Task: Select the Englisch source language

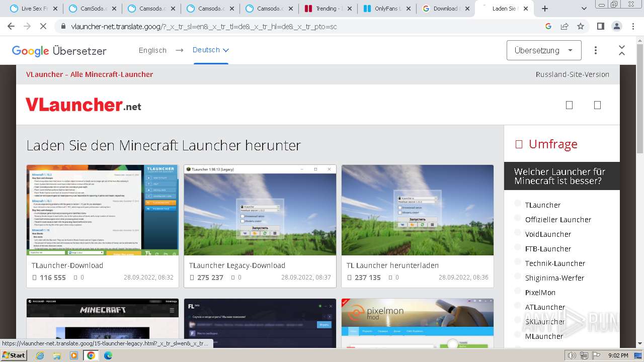Action: (x=152, y=50)
